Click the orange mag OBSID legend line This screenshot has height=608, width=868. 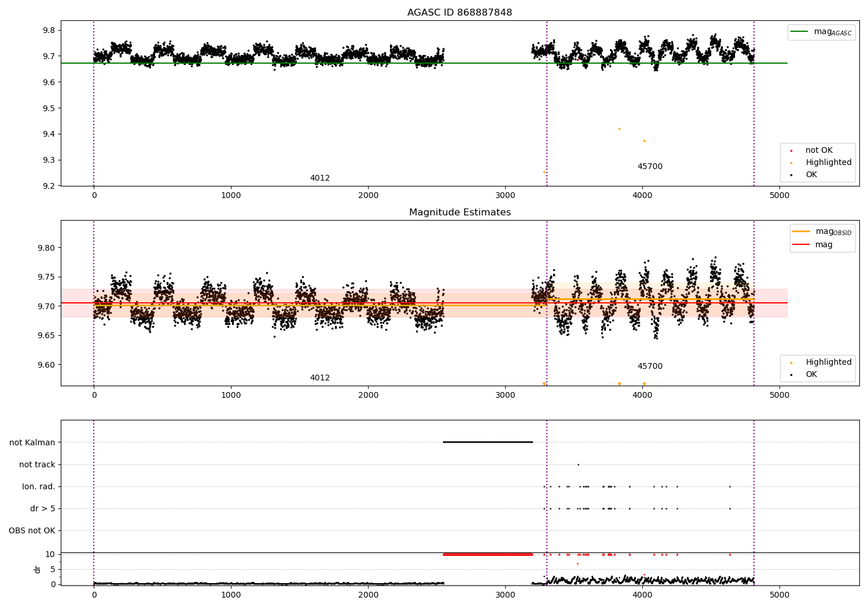pyautogui.click(x=801, y=232)
